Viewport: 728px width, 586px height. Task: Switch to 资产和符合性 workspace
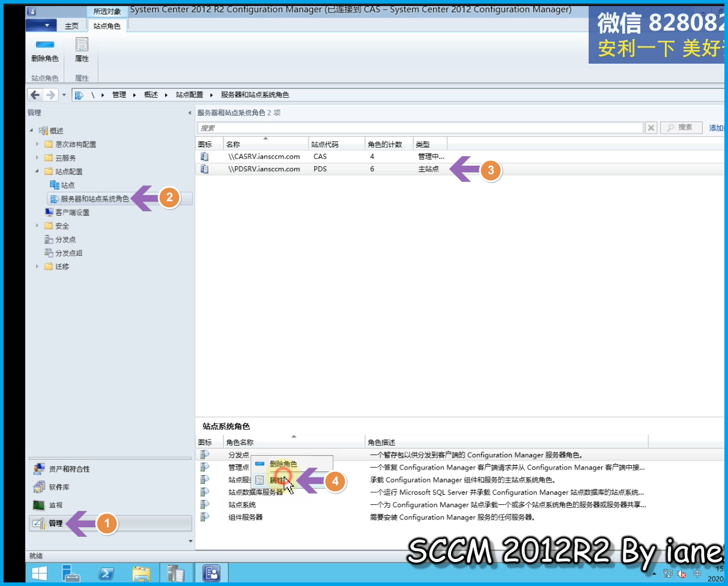pos(111,469)
